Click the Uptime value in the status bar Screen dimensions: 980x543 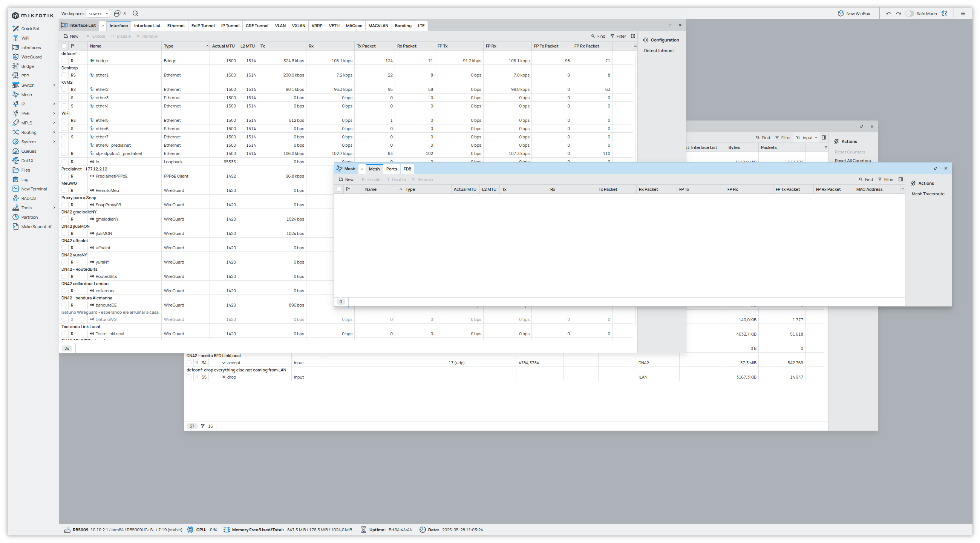click(x=400, y=530)
